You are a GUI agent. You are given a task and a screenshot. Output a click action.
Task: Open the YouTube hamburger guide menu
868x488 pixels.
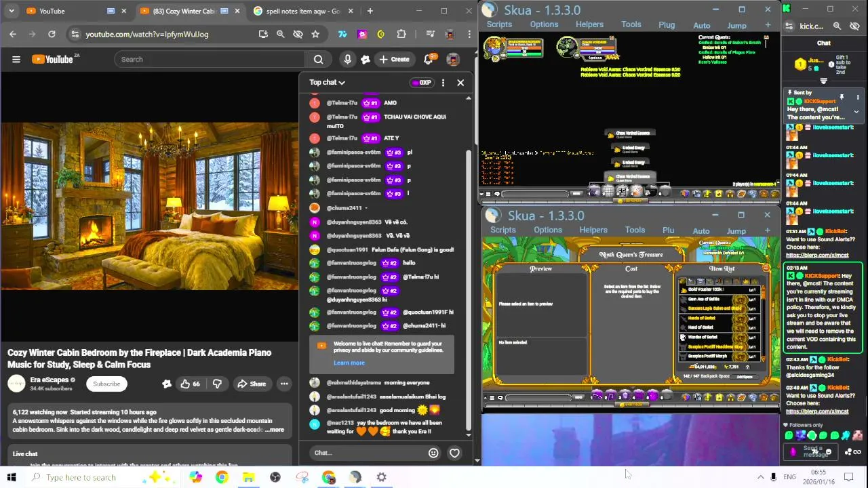tap(16, 59)
